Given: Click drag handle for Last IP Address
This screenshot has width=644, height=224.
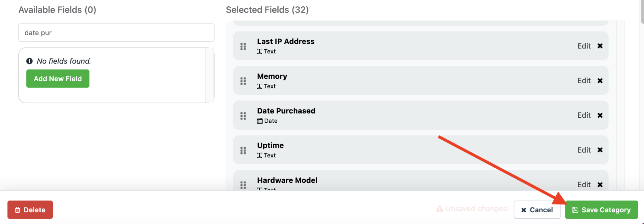Looking at the screenshot, I should pyautogui.click(x=243, y=47).
